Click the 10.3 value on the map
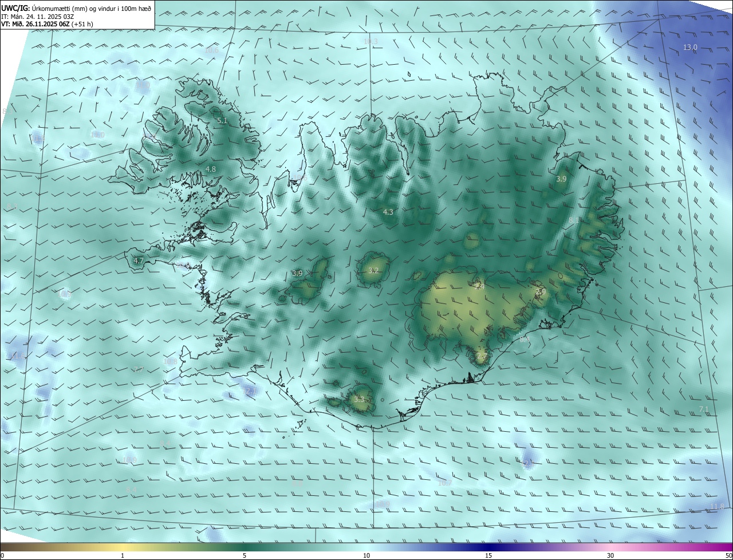733x560 pixels. pos(371,41)
